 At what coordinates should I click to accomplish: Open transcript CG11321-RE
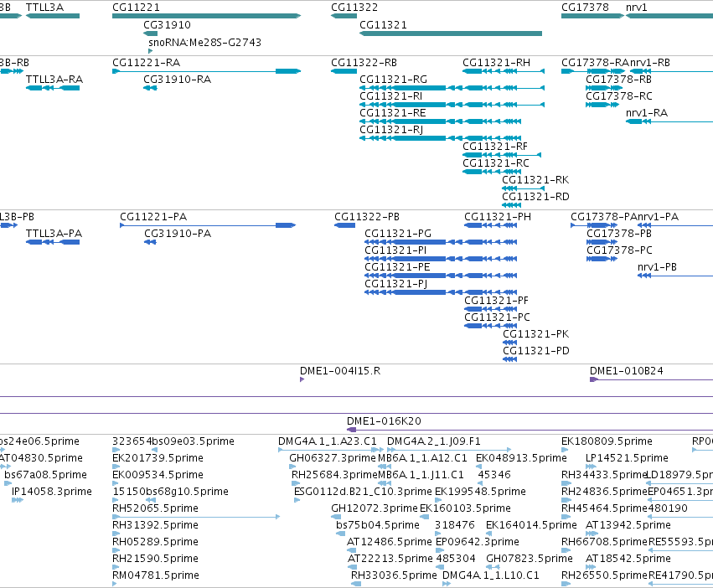point(392,113)
